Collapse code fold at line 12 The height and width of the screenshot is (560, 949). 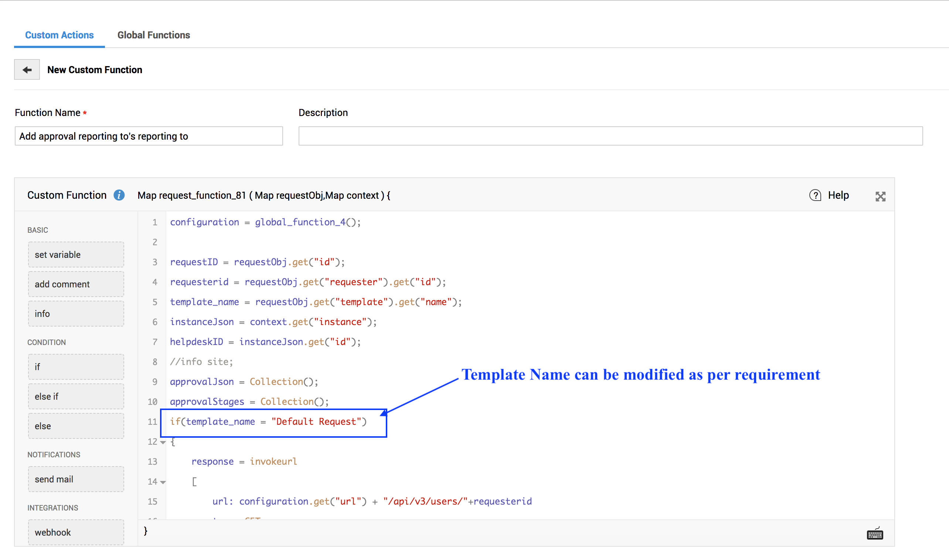[x=163, y=442]
